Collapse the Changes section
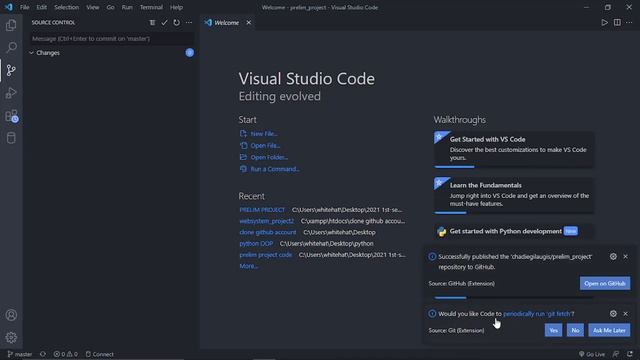The width and height of the screenshot is (640, 360). coord(31,53)
